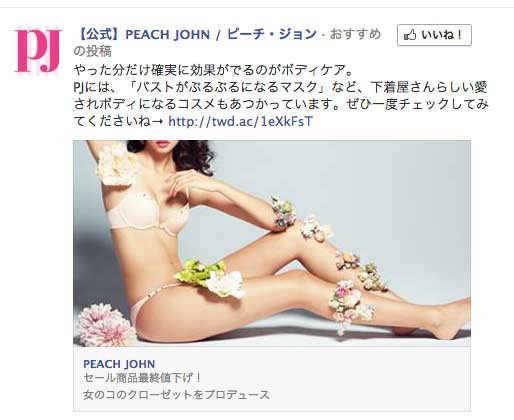Click the おすすめの投稿 suggested post label
514x420 pixels.
click(x=227, y=43)
